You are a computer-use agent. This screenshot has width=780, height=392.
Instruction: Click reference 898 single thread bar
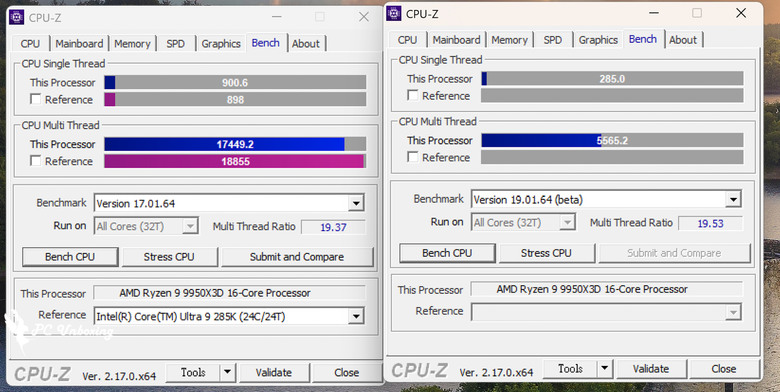(235, 99)
